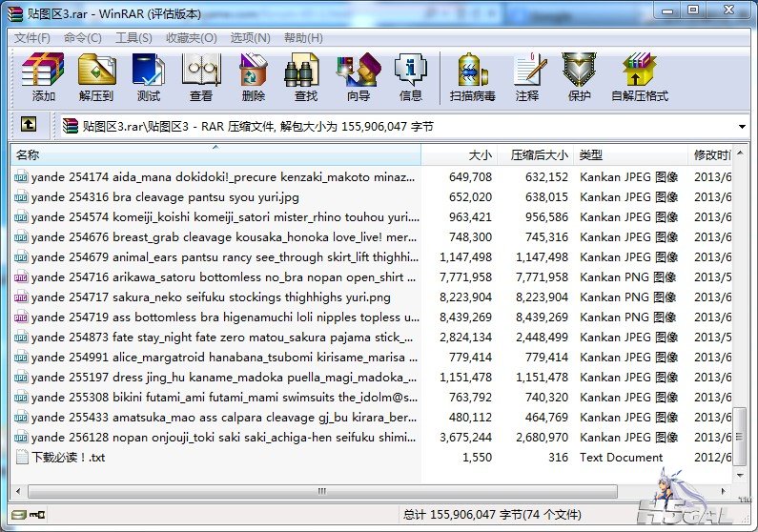Click the vertical scrollbar thumb
Image resolution: width=758 pixels, height=532 pixels.
pyautogui.click(x=740, y=437)
